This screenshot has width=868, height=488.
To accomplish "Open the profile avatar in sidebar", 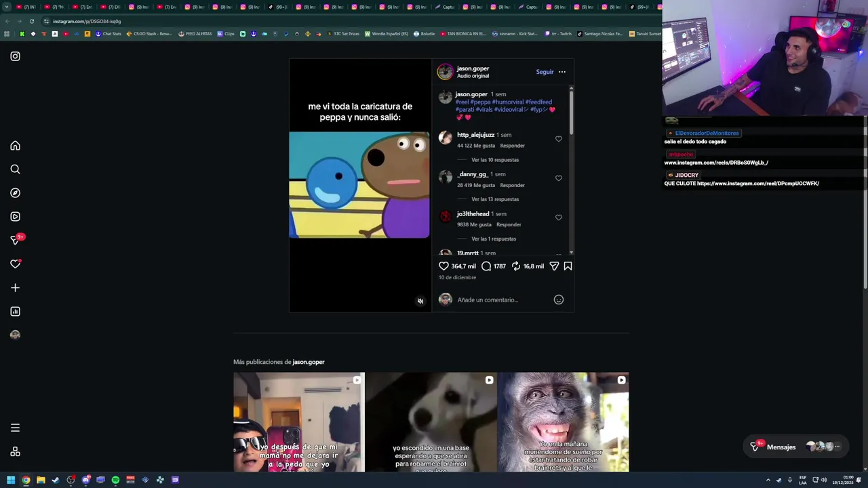I will click(x=15, y=335).
